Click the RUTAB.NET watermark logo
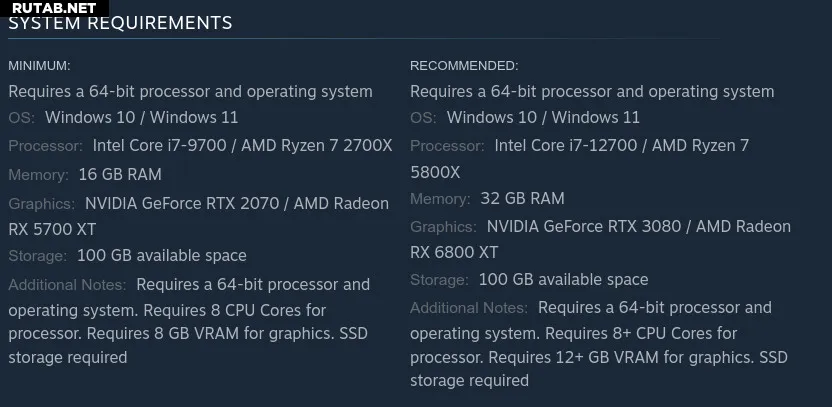This screenshot has height=407, width=832. pos(54,8)
